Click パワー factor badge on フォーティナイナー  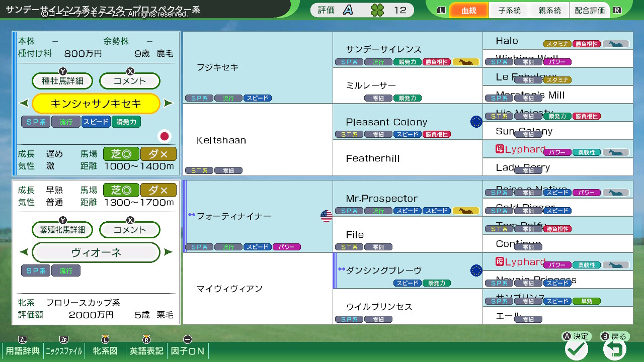[287, 247]
